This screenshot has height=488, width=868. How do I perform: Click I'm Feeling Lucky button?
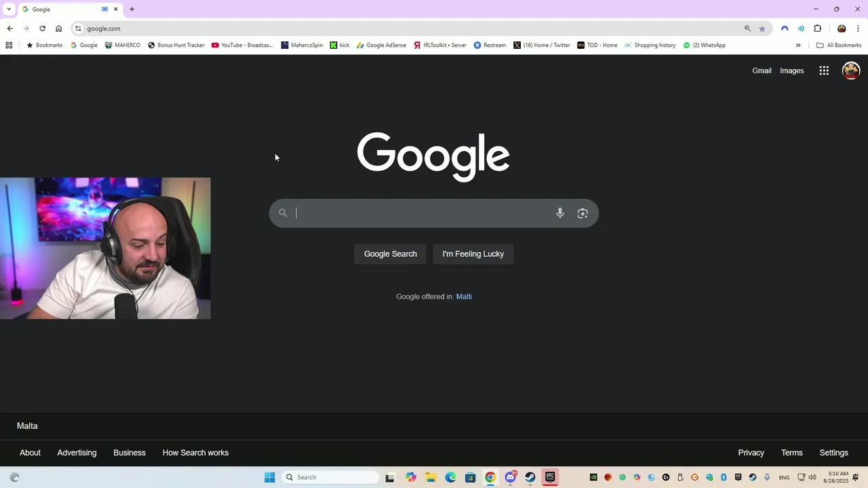473,254
